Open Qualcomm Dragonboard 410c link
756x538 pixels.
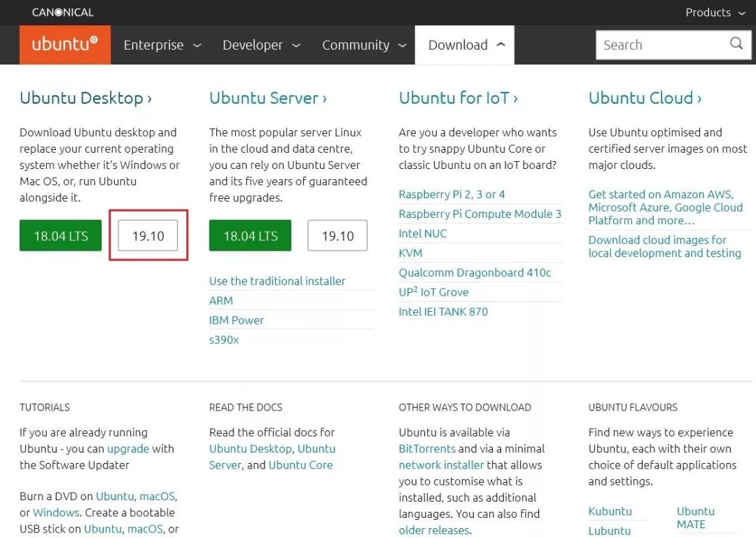pos(475,273)
